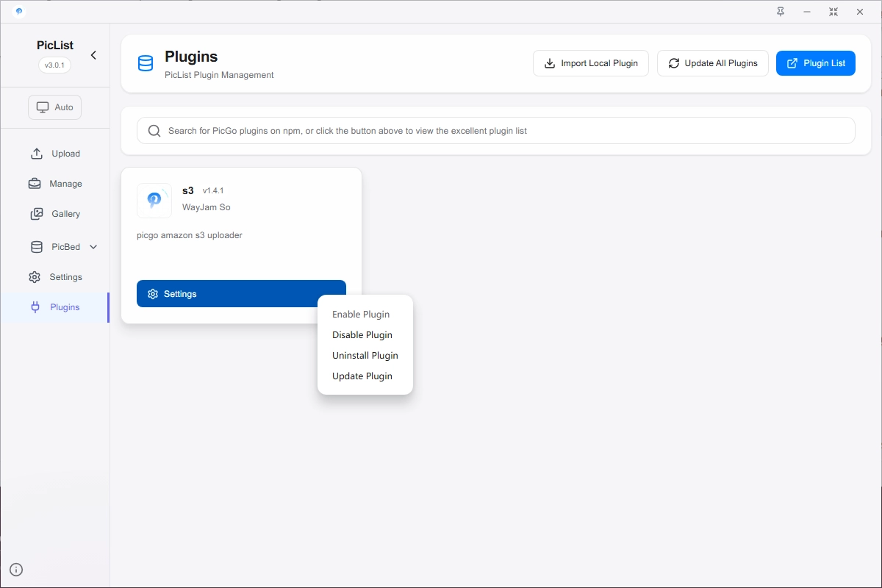Open Settings button on the s3 plugin card
882x588 pixels.
click(x=241, y=294)
